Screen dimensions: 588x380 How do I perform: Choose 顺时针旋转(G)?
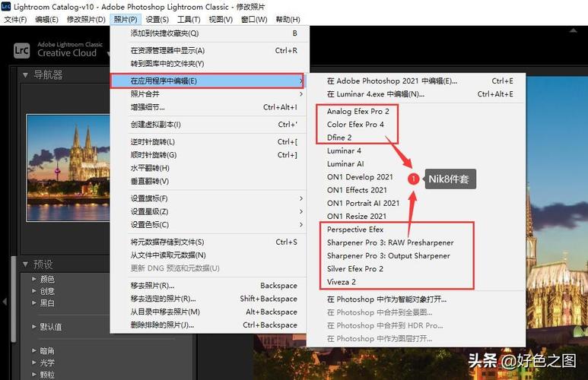pyautogui.click(x=209, y=155)
